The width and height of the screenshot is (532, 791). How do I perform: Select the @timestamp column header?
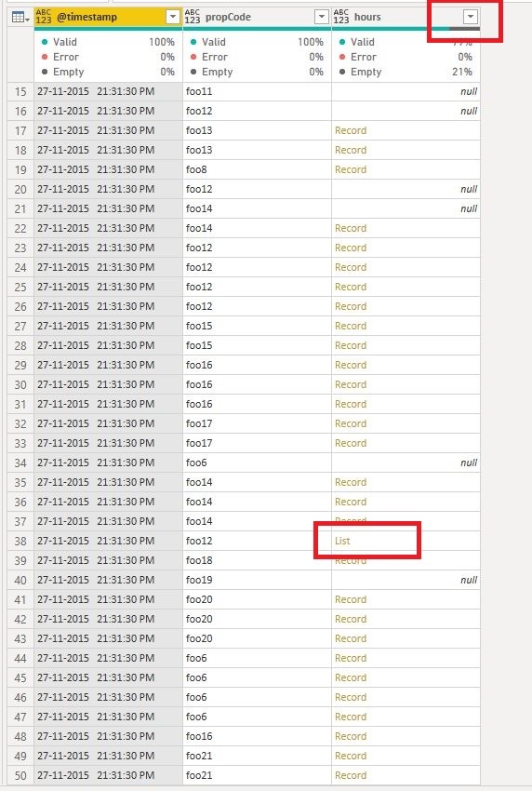108,17
